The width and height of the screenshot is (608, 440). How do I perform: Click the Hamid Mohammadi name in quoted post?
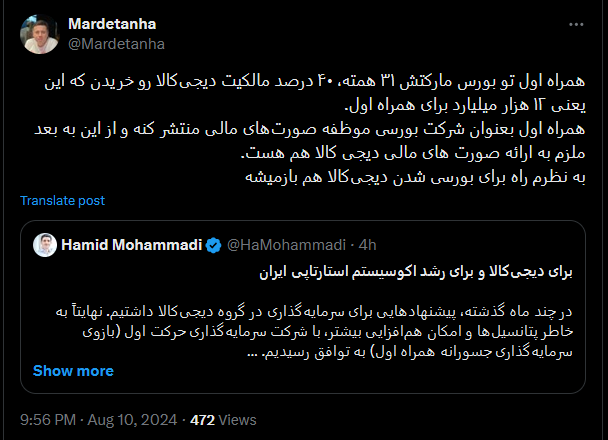[x=130, y=244]
